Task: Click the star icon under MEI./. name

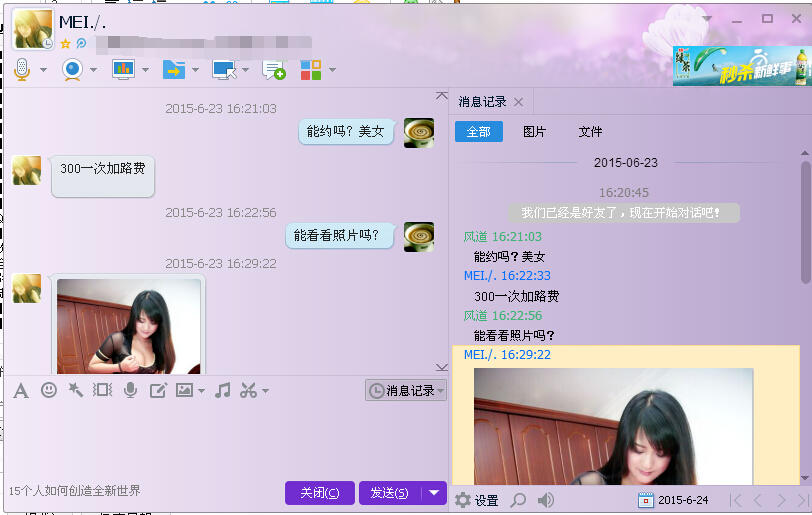Action: (x=65, y=44)
